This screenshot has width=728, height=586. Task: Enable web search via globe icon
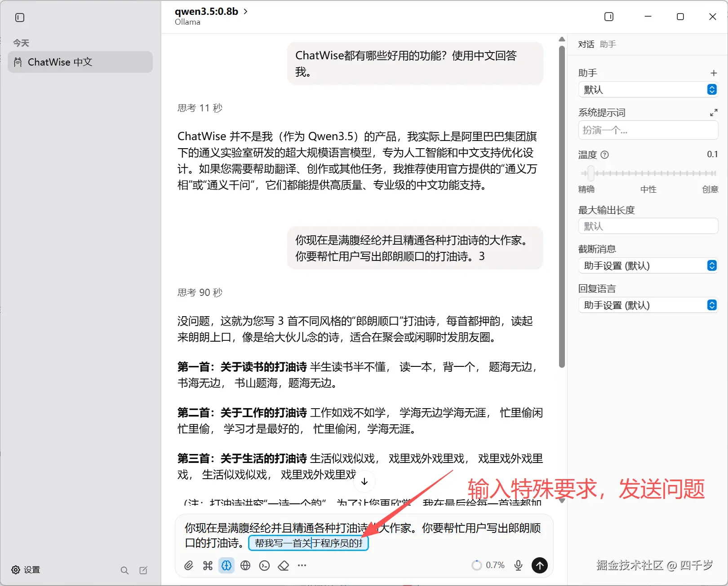click(x=245, y=565)
